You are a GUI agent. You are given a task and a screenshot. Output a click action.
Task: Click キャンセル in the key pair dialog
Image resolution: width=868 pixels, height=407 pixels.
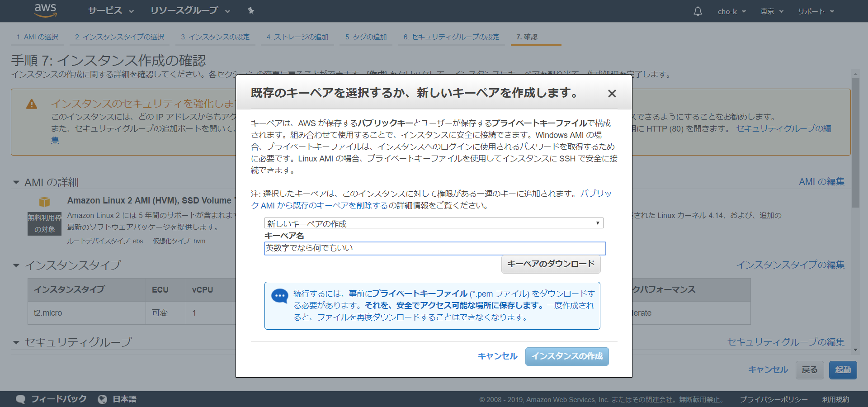pyautogui.click(x=497, y=356)
